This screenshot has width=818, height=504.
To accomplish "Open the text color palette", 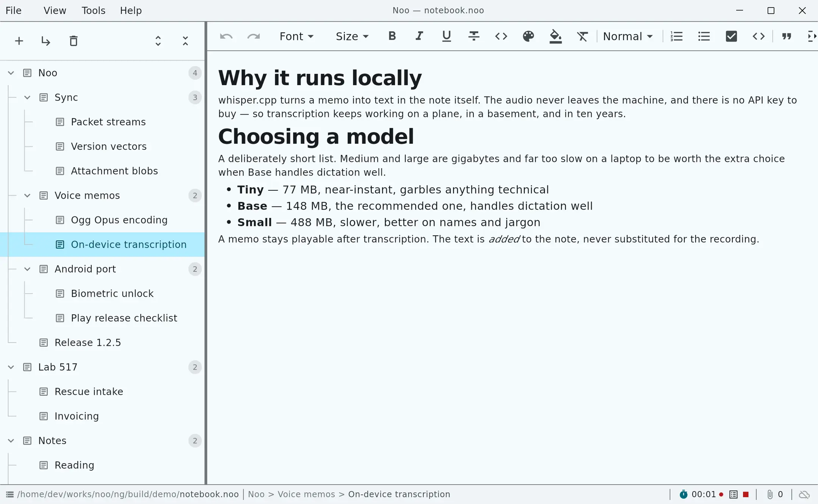I will click(528, 36).
